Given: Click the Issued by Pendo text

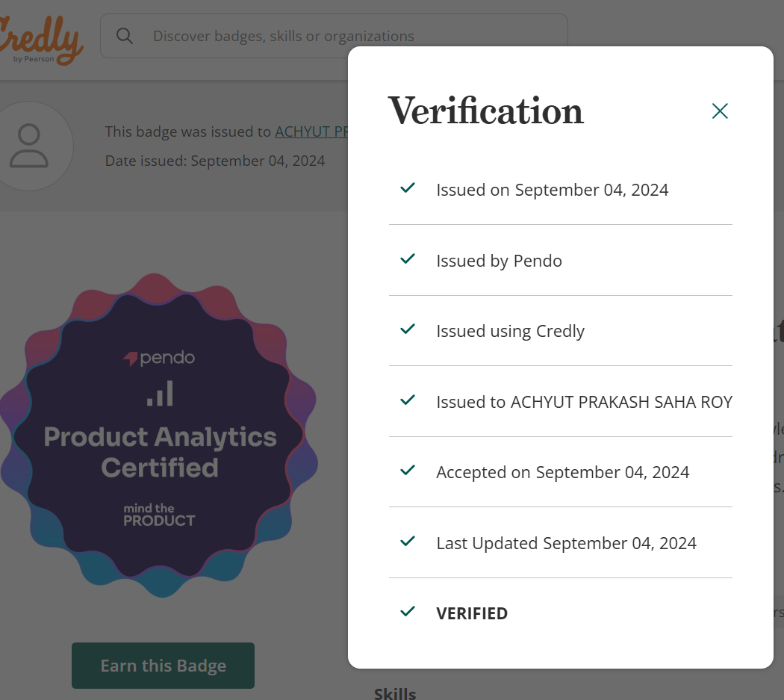Looking at the screenshot, I should pos(499,261).
